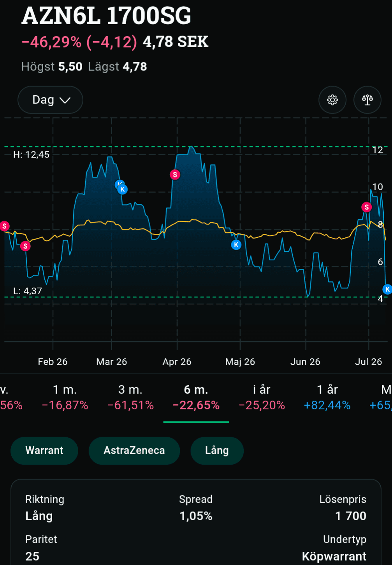Tap the sell marker at chart's left edge
The width and height of the screenshot is (392, 565).
click(5, 226)
